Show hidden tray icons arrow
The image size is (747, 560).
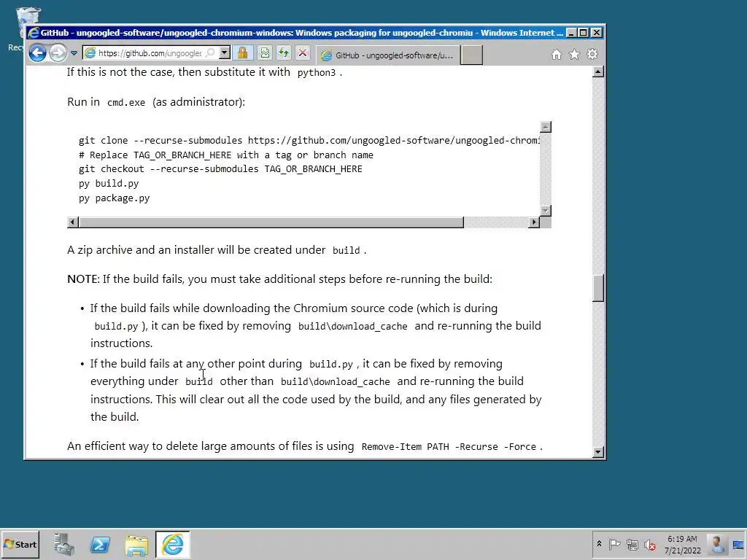(x=599, y=544)
